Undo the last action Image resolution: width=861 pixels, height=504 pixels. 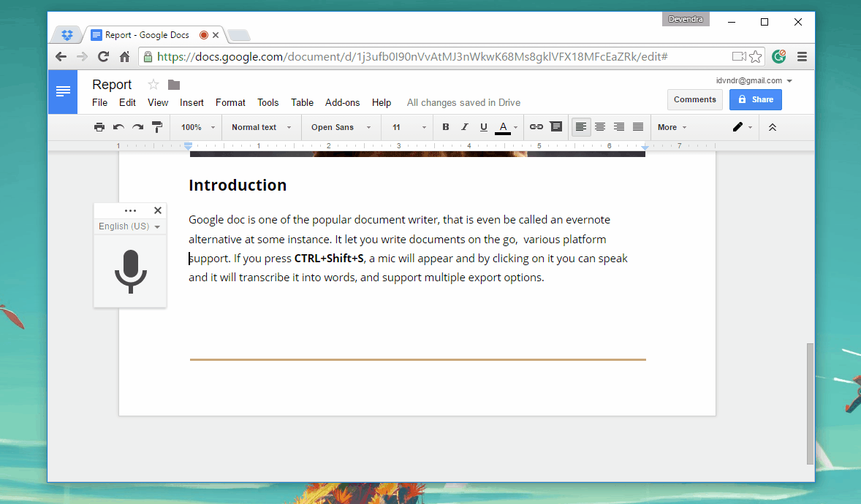tap(118, 127)
